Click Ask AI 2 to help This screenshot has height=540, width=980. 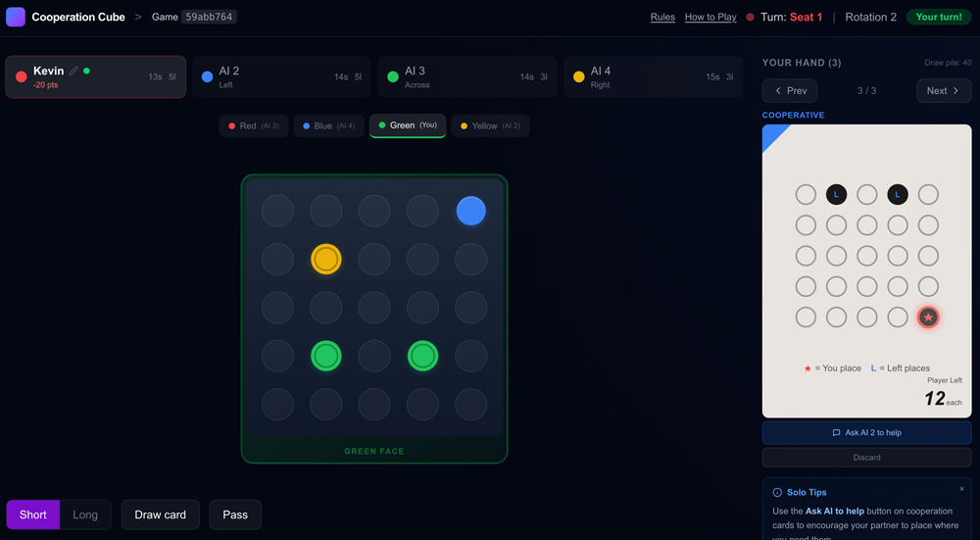pyautogui.click(x=867, y=432)
